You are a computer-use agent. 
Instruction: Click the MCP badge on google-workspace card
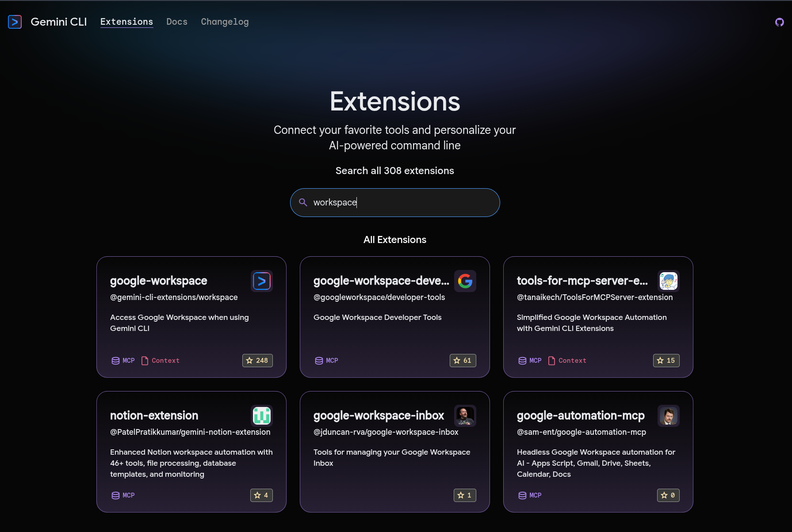coord(122,361)
